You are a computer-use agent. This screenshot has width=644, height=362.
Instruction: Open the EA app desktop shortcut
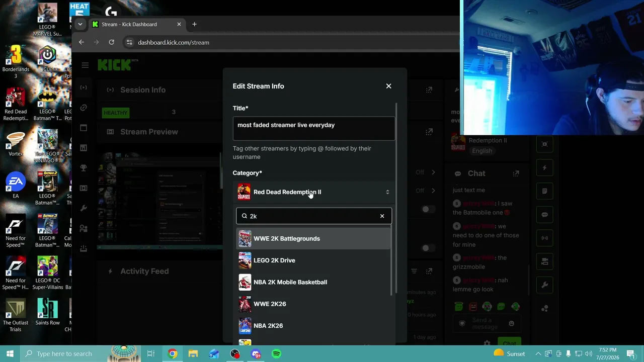(16, 186)
